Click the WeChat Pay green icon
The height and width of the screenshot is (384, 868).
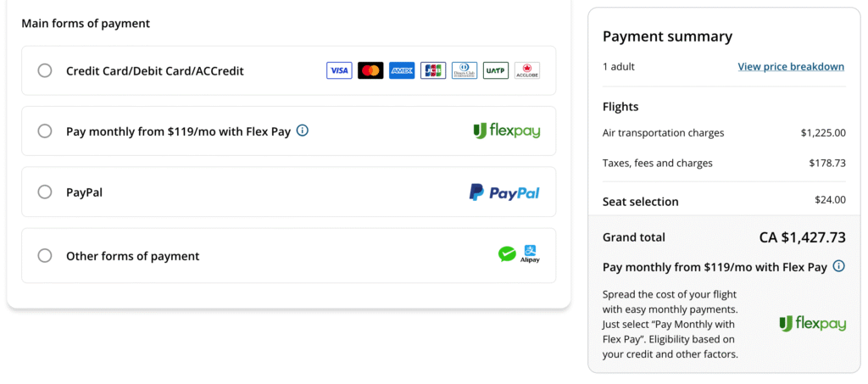click(507, 254)
